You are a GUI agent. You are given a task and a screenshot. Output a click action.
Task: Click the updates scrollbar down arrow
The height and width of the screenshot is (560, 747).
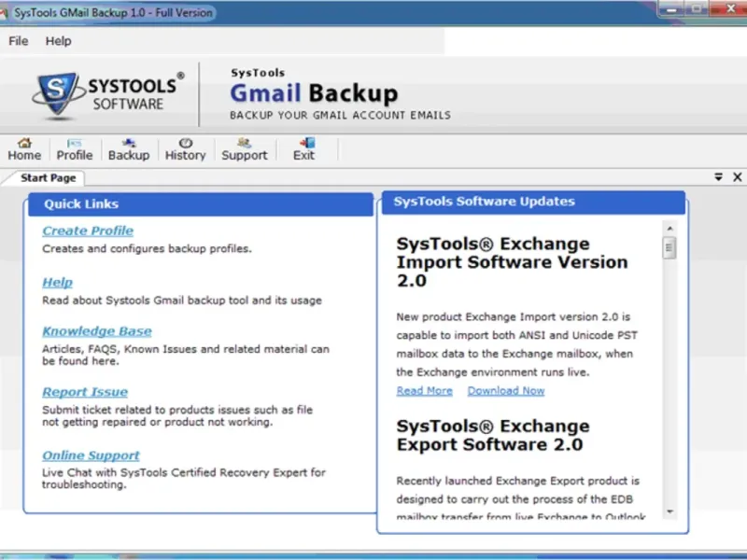point(669,511)
